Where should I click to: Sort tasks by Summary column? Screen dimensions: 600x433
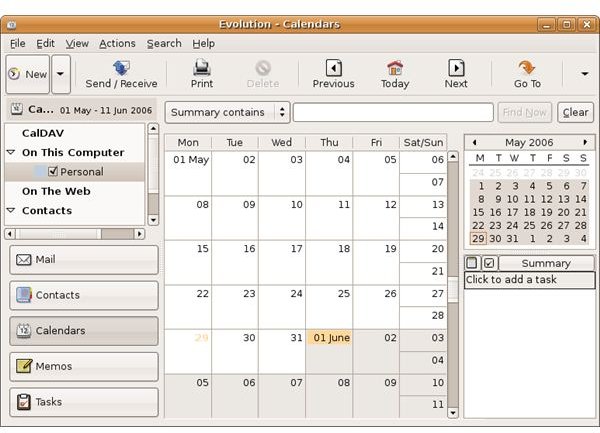tap(546, 263)
